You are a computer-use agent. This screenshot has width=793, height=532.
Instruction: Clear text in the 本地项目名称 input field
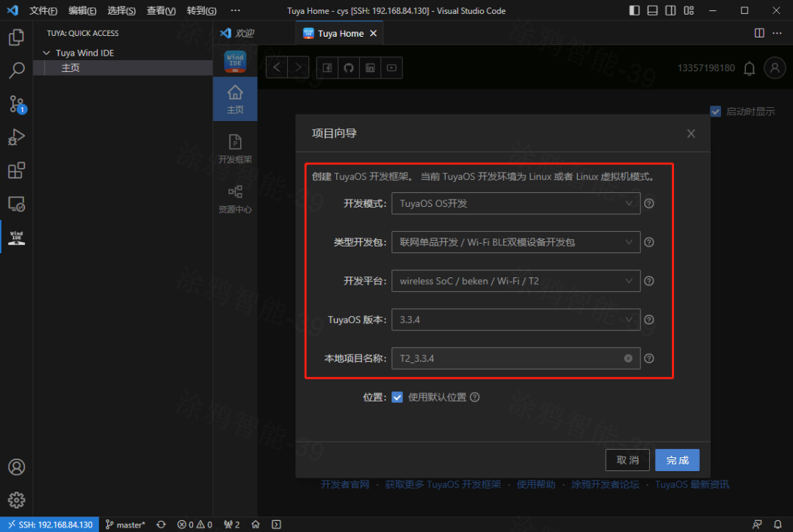pyautogui.click(x=628, y=358)
